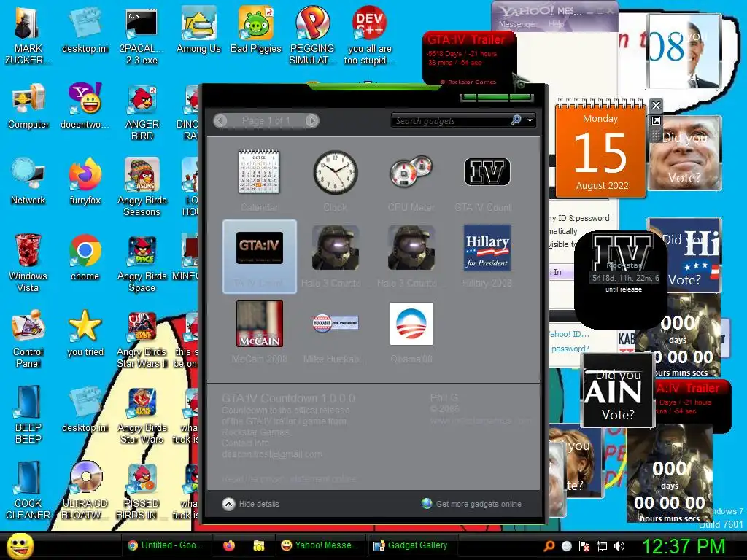The image size is (747, 560).
Task: Open the Yahoo 'doesntwo' desktop shortcut
Action: 85,106
